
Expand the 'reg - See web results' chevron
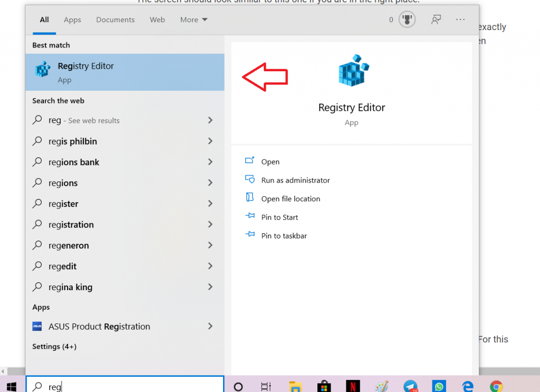point(210,120)
